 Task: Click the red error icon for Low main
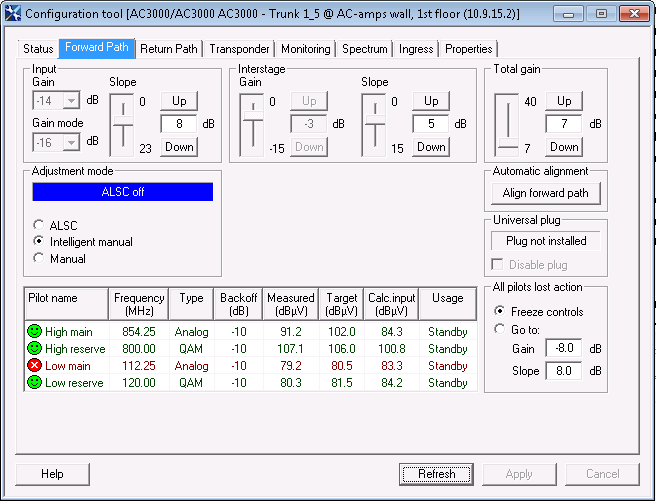point(34,366)
